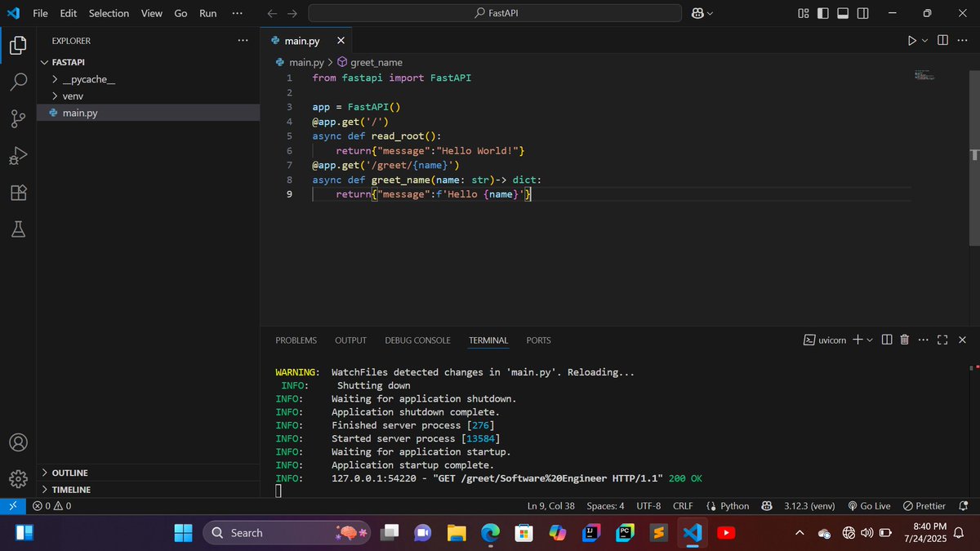
Task: Click Copilot status icon in status bar
Action: tap(767, 506)
